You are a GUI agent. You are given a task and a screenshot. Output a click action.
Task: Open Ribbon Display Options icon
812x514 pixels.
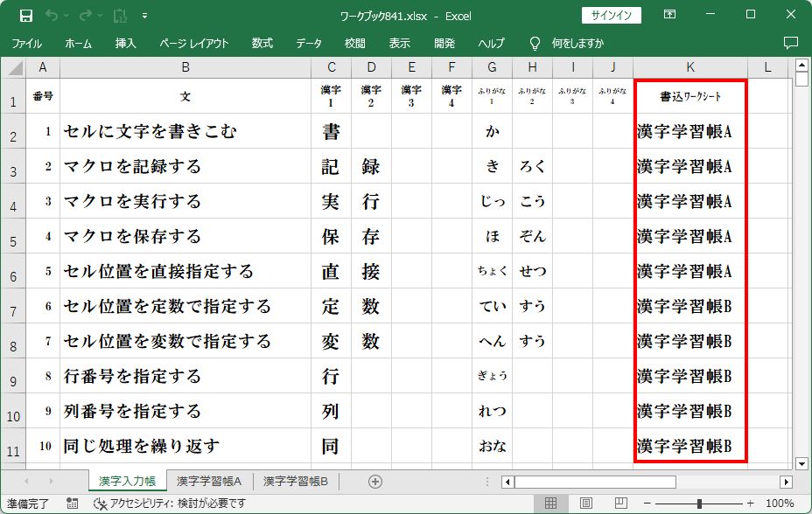(669, 15)
